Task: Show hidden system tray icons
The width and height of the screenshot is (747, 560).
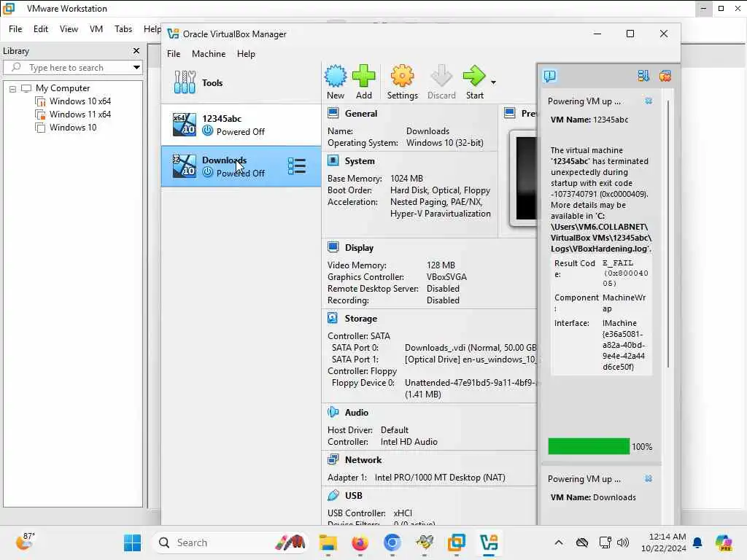Action: (559, 542)
